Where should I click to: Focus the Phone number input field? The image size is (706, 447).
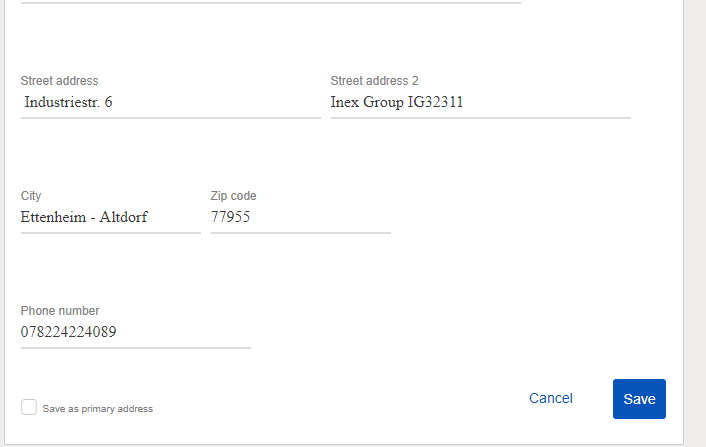point(136,333)
